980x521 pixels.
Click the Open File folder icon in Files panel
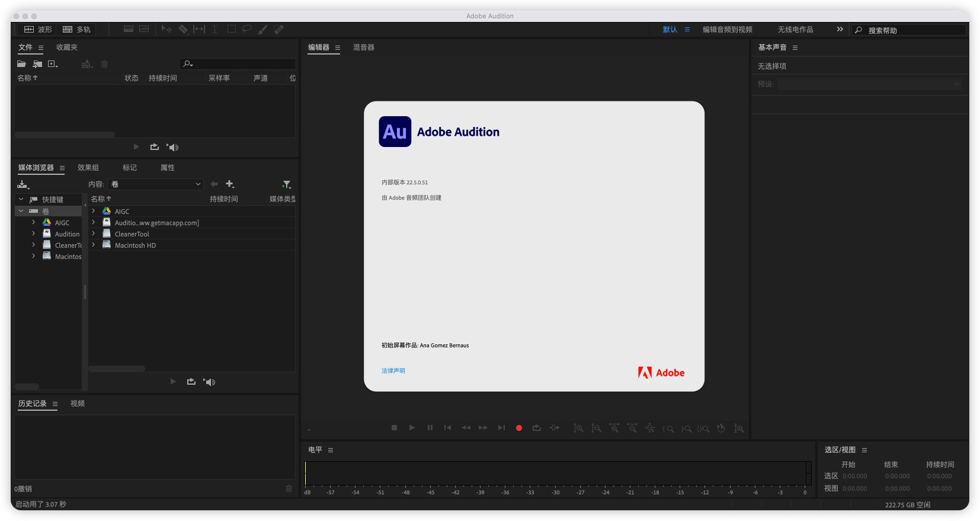[x=21, y=64]
